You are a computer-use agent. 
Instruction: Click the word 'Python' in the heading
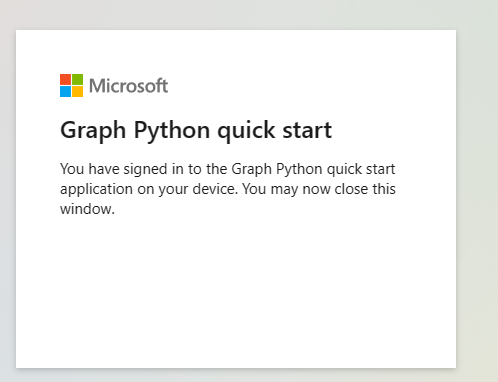172,131
